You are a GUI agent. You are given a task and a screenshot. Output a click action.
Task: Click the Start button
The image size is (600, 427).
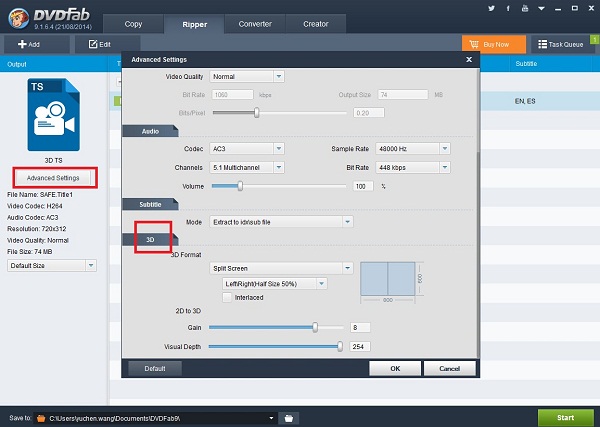click(x=566, y=417)
